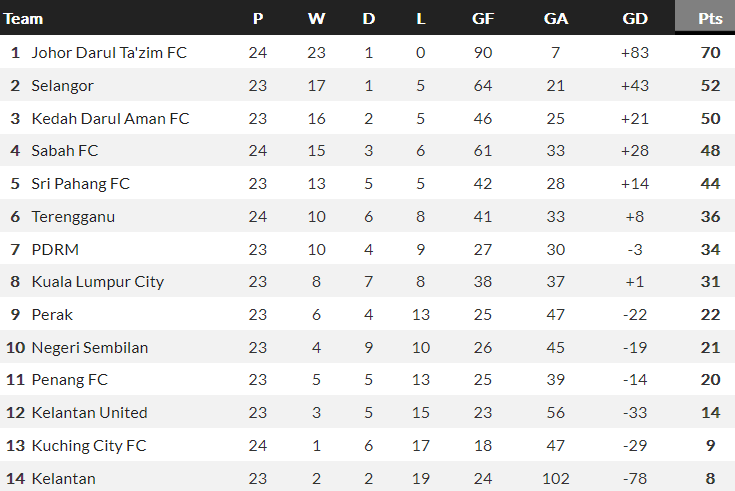Click the PDRM team name
Image resolution: width=735 pixels, height=491 pixels.
pos(53,249)
